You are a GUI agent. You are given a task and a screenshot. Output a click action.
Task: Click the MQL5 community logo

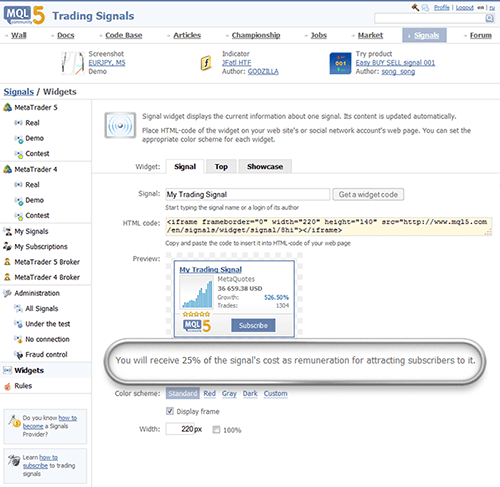pyautogui.click(x=24, y=15)
